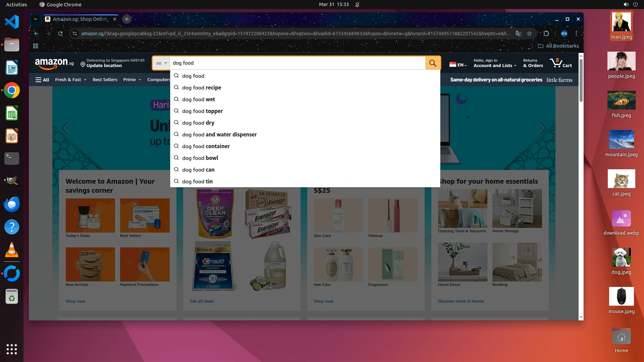Click the orange search magnifier button
Image resolution: width=644 pixels, height=362 pixels.
click(433, 63)
